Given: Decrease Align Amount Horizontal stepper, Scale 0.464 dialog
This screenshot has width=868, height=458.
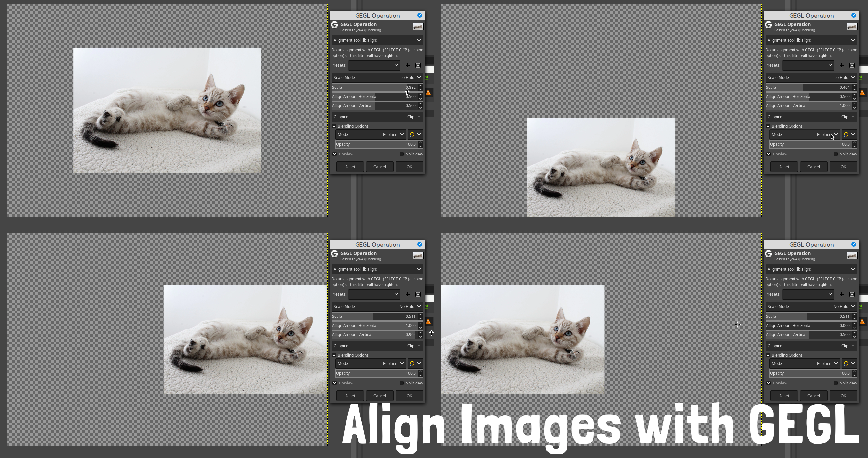Looking at the screenshot, I should click(x=855, y=99).
